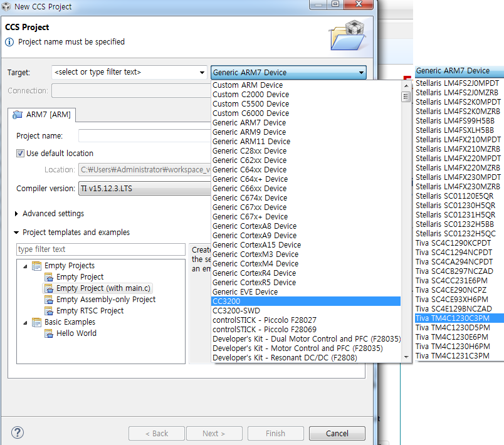Click the Empty Projects folder icon

[x=36, y=266]
